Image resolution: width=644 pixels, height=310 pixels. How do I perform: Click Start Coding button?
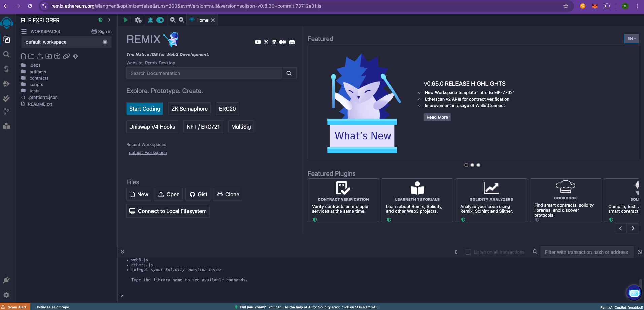[144, 109]
